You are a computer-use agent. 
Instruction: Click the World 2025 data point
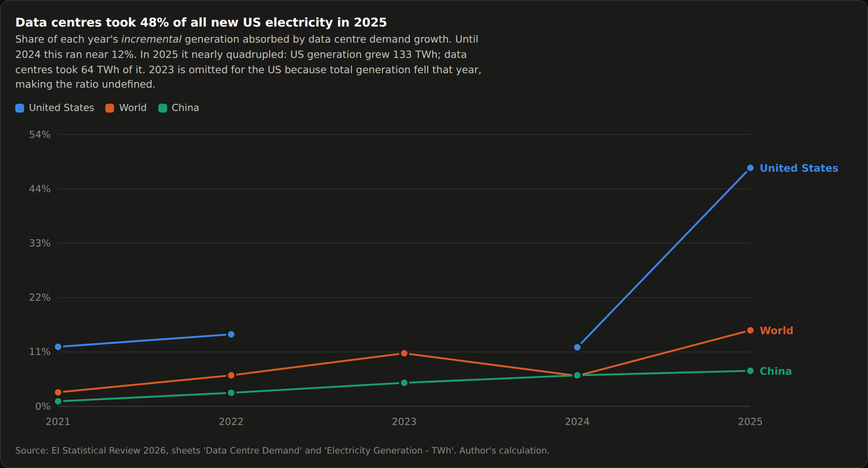750,330
